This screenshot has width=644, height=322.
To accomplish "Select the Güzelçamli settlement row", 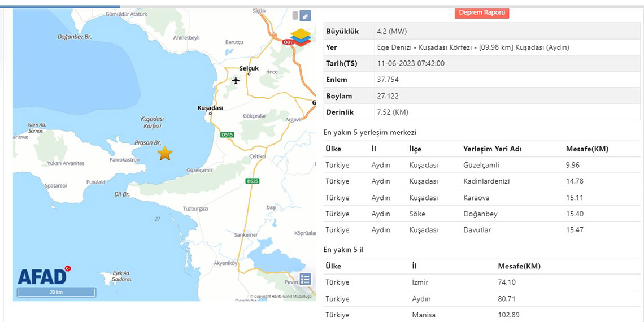I will [482, 166].
